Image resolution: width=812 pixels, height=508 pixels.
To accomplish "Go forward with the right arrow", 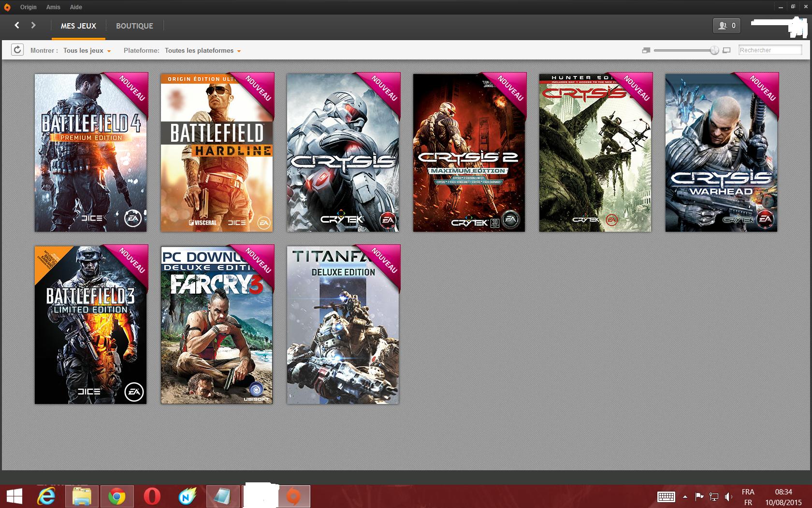I will click(x=33, y=25).
